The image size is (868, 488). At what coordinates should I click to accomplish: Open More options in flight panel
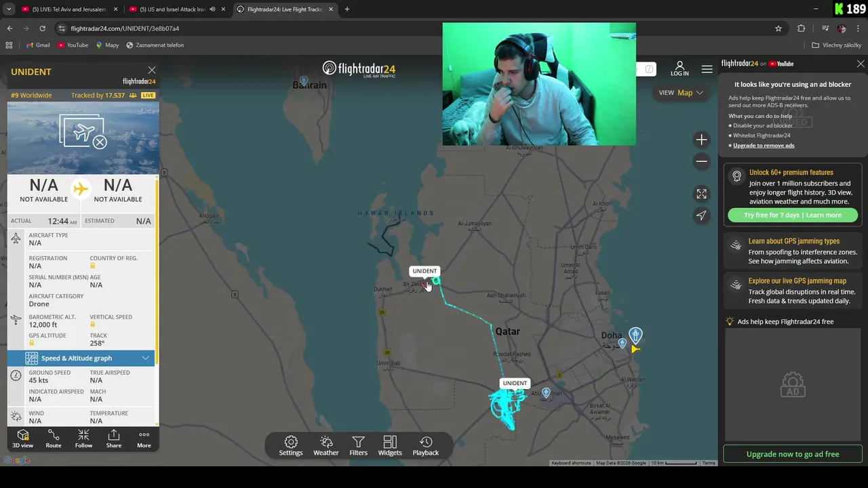pyautogui.click(x=144, y=439)
